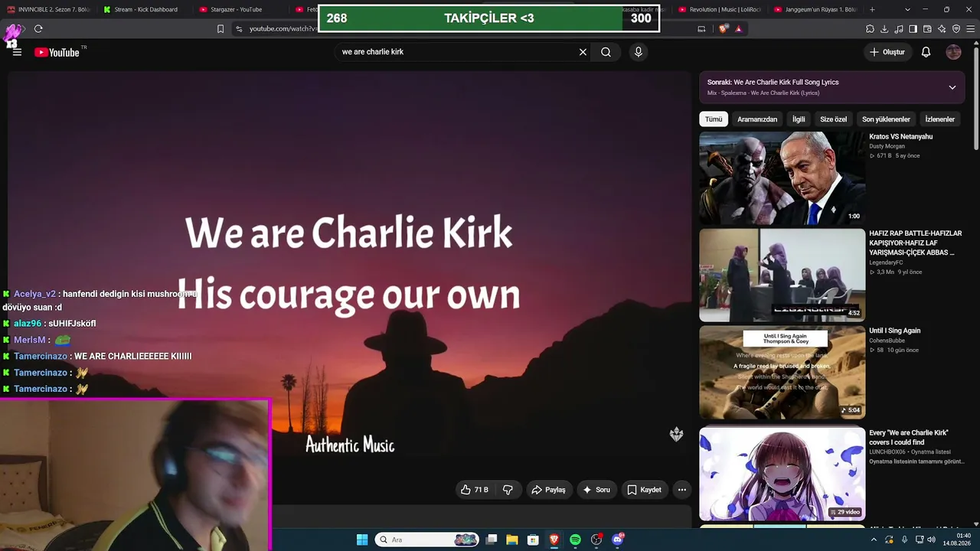Switch to the Janggeum'un Rüyası tab
Screen dimensions: 980x551
[x=816, y=9]
